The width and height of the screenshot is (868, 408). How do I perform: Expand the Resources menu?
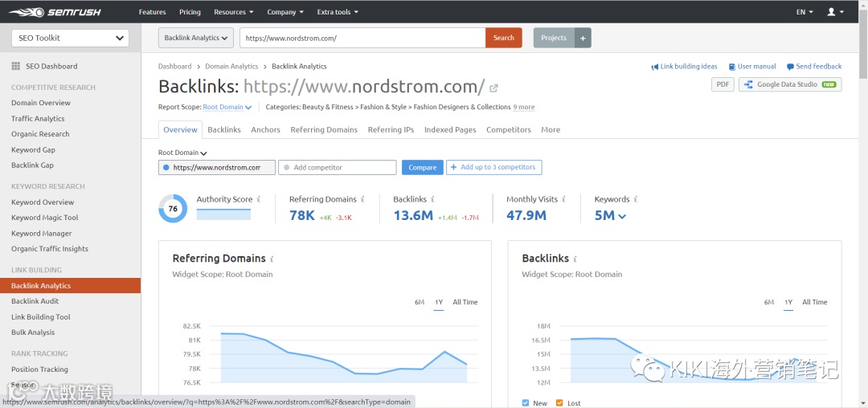pos(234,11)
